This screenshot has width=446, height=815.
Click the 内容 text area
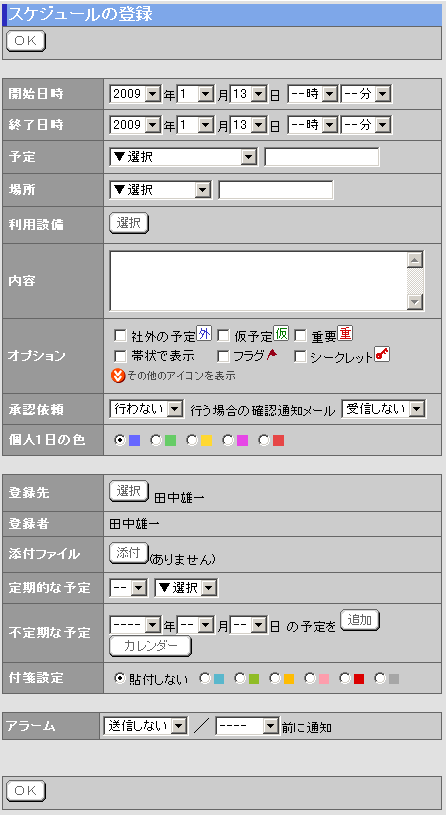[x=258, y=281]
